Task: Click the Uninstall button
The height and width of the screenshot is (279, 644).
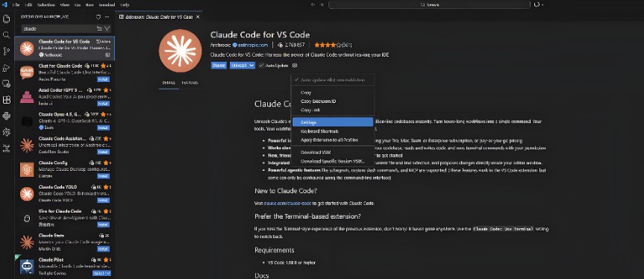Action: tap(239, 66)
